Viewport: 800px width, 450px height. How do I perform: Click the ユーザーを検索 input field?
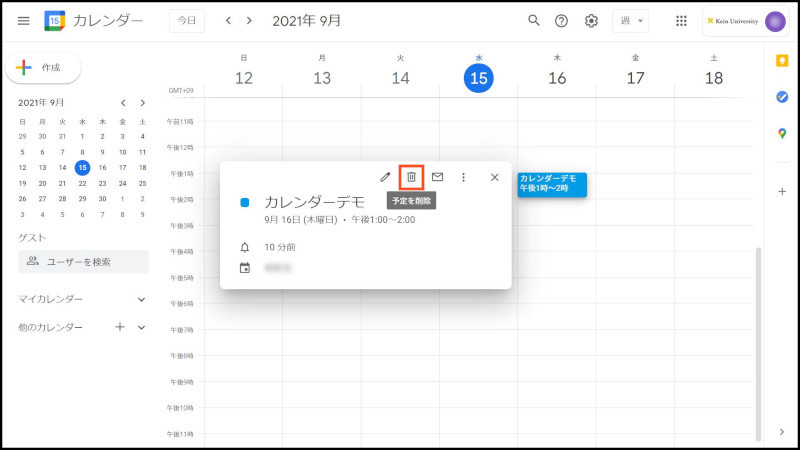84,261
